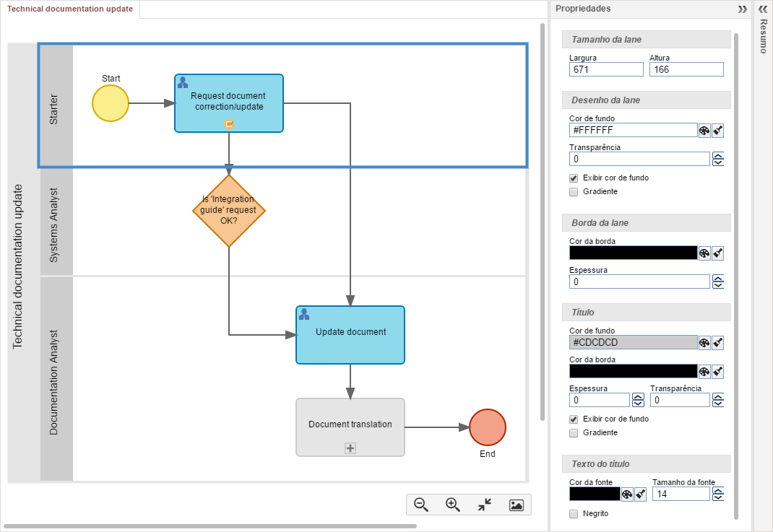Click the fit-to-screen collapse arrows icon
The height and width of the screenshot is (532, 773).
coord(485,505)
